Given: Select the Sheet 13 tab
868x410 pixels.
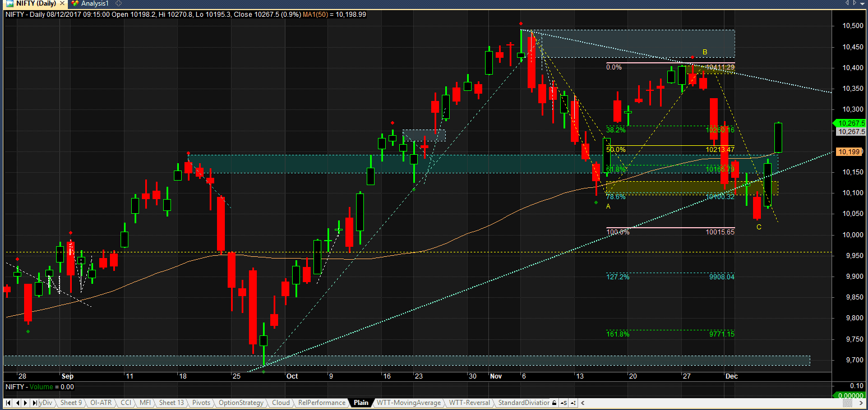Looking at the screenshot, I should [172, 403].
